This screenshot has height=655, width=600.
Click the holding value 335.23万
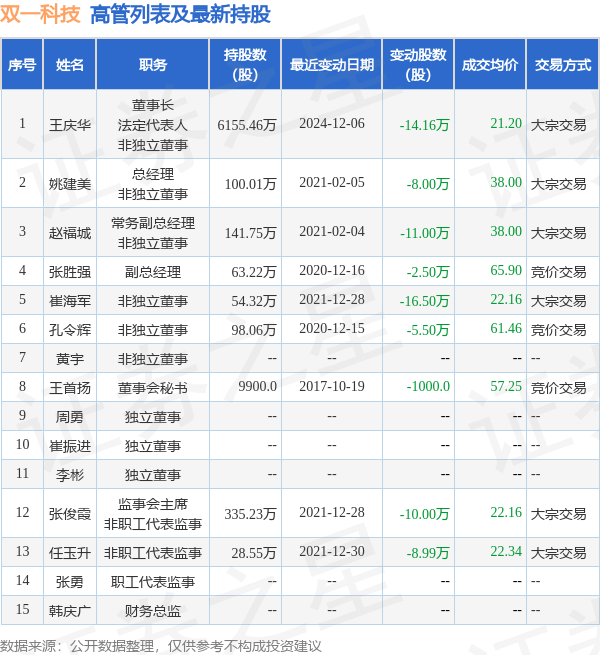pos(251,513)
